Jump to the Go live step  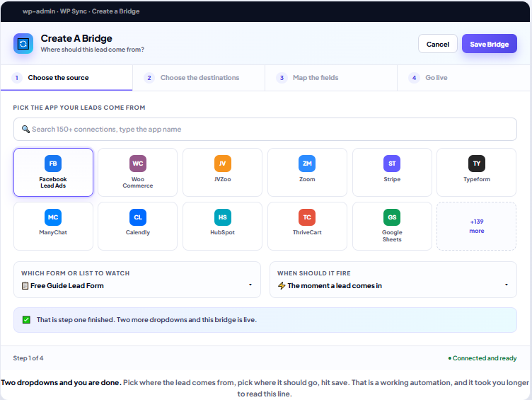[463, 78]
